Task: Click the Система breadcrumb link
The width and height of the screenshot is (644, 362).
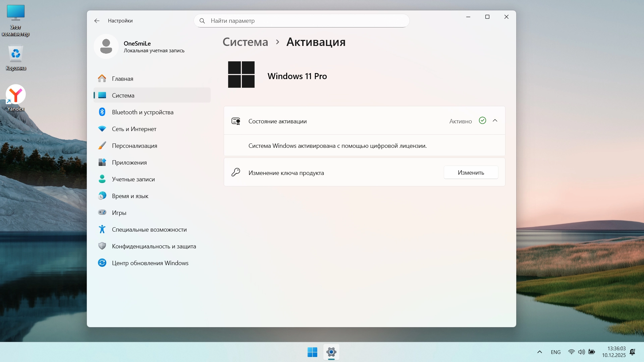Action: coord(245,42)
